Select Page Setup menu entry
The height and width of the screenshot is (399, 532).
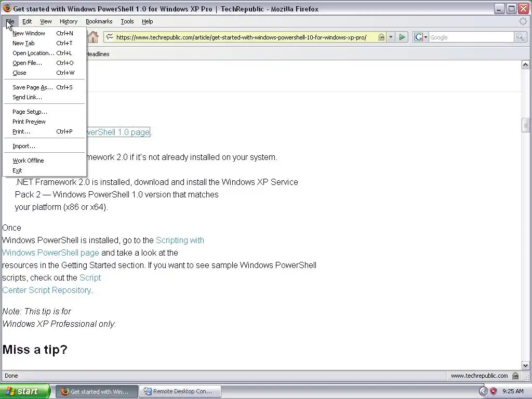click(45, 112)
